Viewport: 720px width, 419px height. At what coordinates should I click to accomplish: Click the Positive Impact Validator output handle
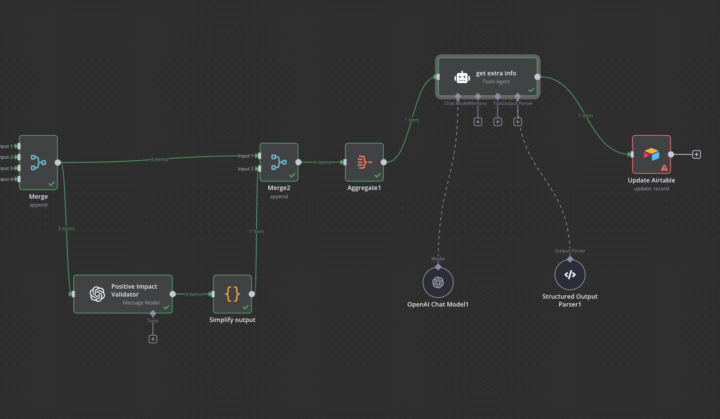point(173,294)
